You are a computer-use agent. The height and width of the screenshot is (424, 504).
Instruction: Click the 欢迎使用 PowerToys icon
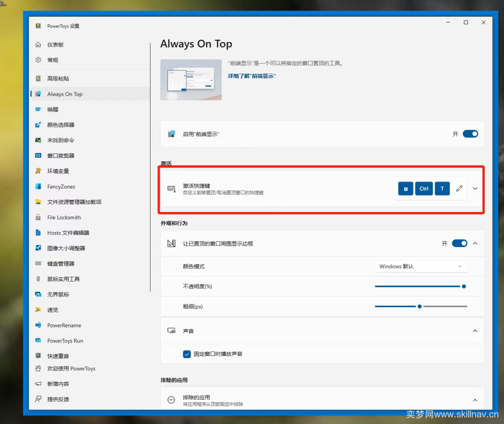click(38, 368)
